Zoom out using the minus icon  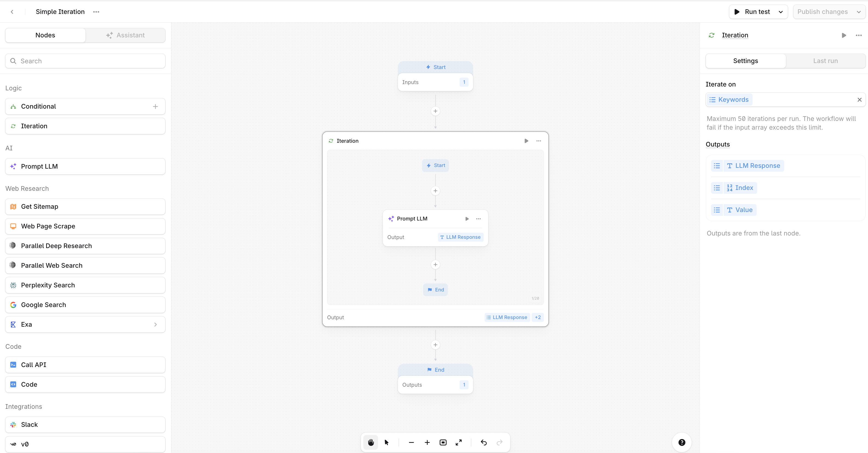click(411, 443)
